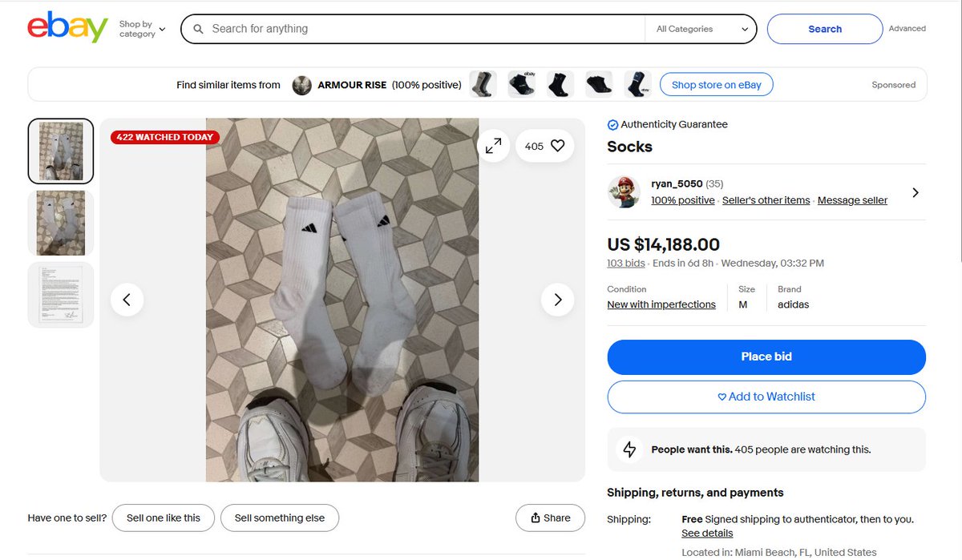The width and height of the screenshot is (962, 560).
Task: Open the 103 bids link
Action: pos(626,263)
